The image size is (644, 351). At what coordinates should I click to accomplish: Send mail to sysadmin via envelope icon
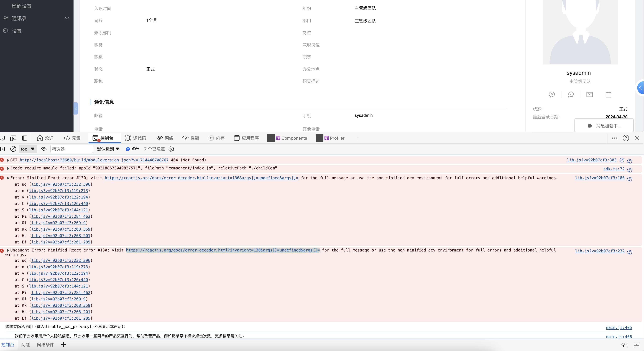pyautogui.click(x=589, y=95)
